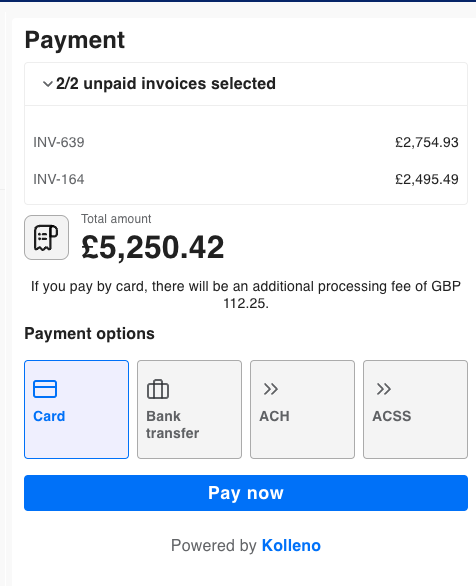This screenshot has height=586, width=476.
Task: Click the double-arrow icon above ACH
Action: click(271, 389)
